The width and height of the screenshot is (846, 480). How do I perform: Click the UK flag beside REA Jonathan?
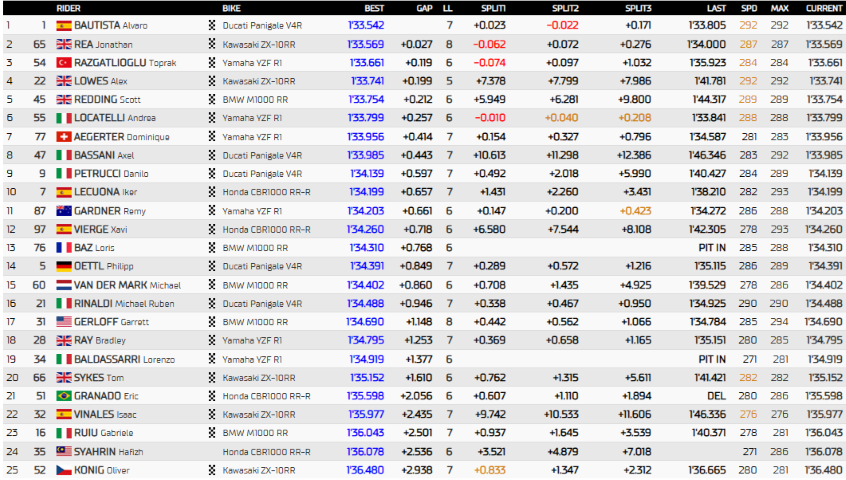(64, 44)
